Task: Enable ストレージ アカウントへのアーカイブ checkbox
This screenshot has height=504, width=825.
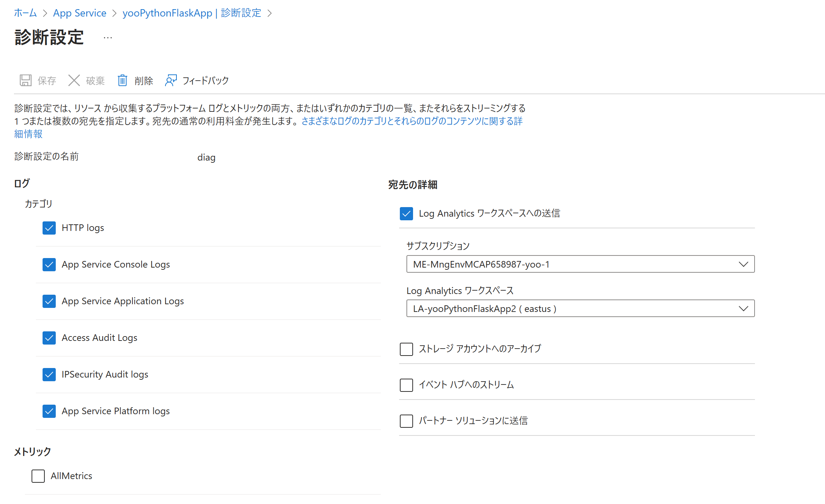Action: click(406, 349)
